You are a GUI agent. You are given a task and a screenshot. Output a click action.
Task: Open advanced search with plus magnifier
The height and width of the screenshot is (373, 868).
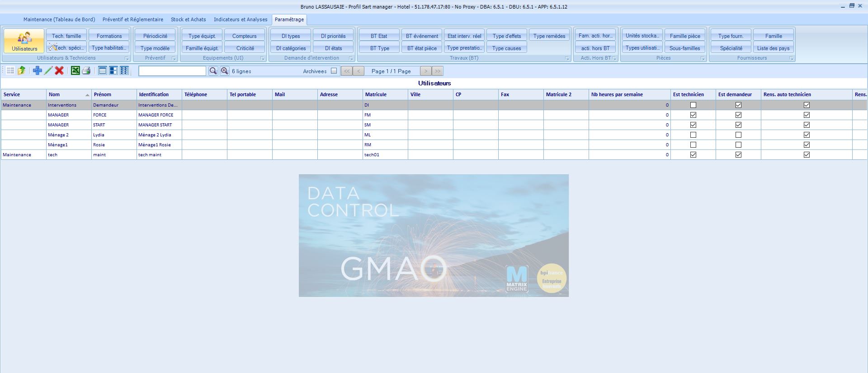click(224, 71)
